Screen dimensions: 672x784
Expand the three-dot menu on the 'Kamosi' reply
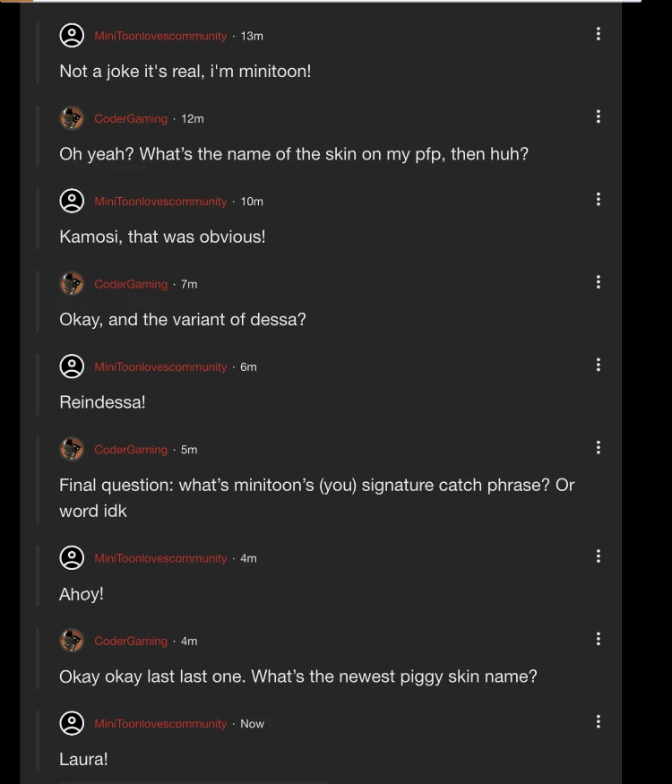pos(599,199)
